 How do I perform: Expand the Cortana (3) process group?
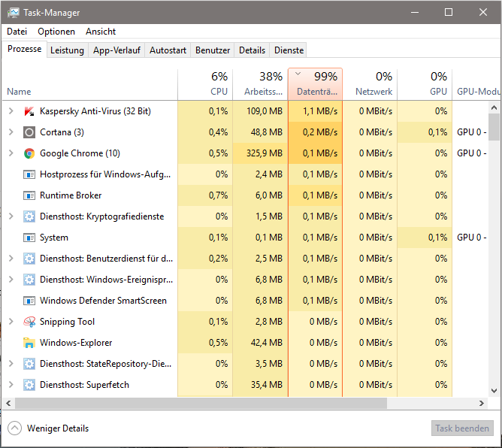point(11,132)
